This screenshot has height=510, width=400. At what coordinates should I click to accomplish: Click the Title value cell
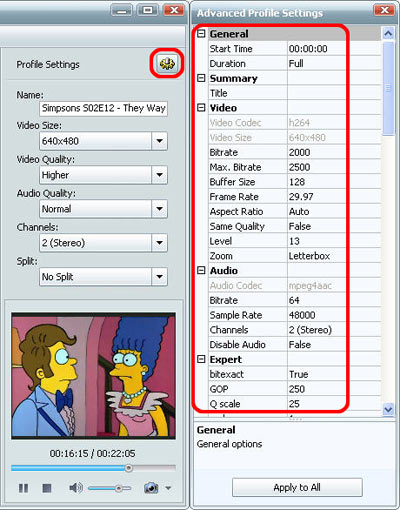pos(334,93)
